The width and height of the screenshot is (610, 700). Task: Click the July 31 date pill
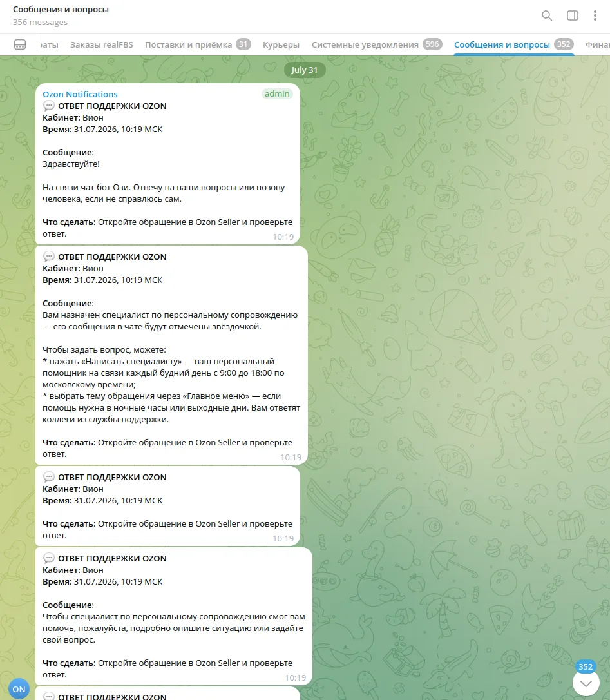coord(305,70)
